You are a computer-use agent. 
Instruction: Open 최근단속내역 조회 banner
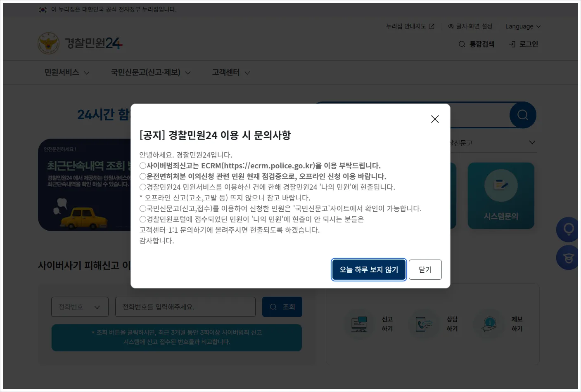tap(85, 185)
